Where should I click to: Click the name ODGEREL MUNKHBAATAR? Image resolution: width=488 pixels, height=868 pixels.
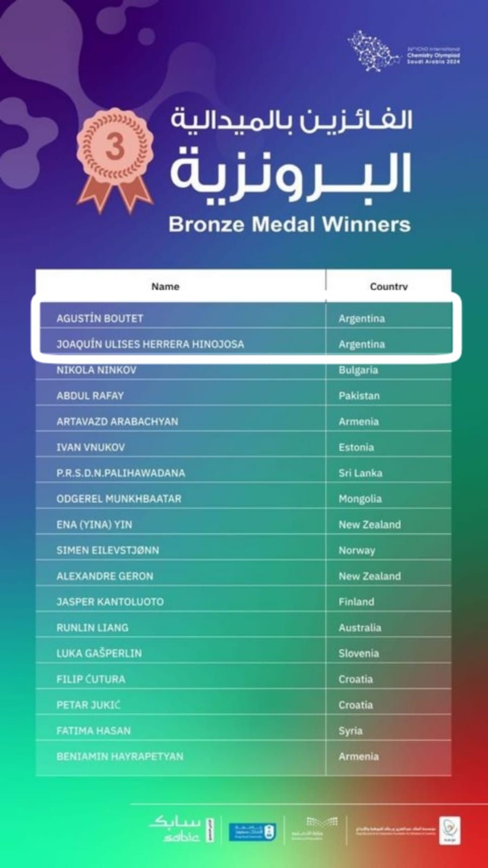point(119,499)
